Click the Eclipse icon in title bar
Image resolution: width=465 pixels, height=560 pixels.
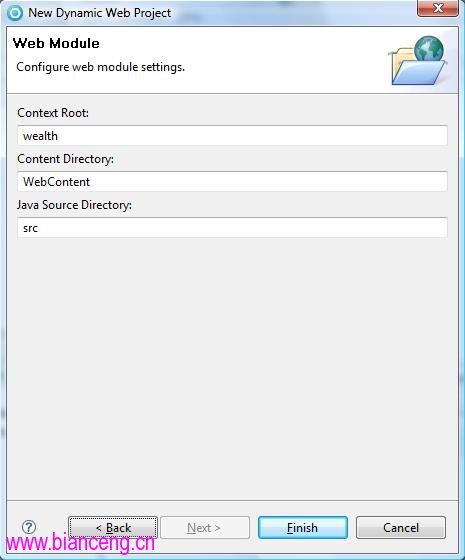tap(15, 13)
